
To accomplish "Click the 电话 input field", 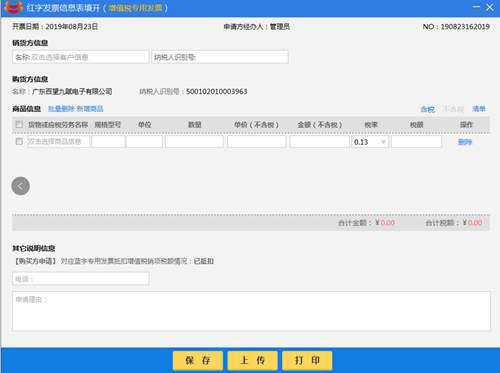I will point(81,279).
